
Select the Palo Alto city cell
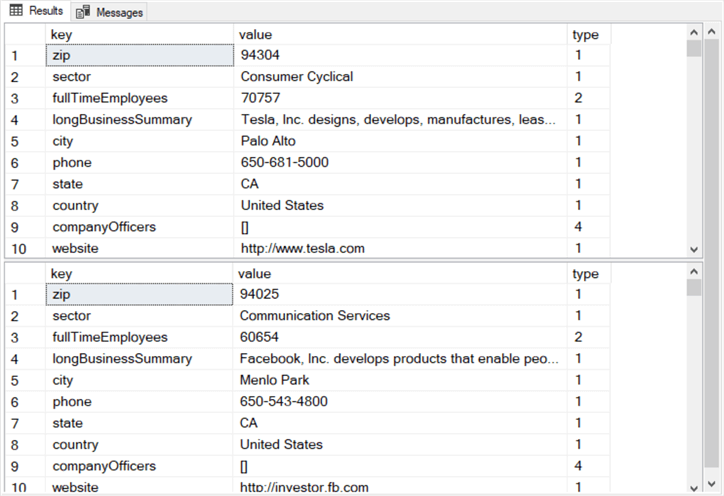pos(400,141)
